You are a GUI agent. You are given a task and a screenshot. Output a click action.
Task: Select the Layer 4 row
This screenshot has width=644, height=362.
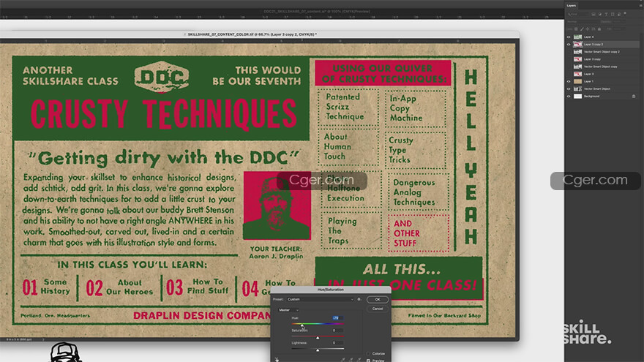pyautogui.click(x=602, y=37)
